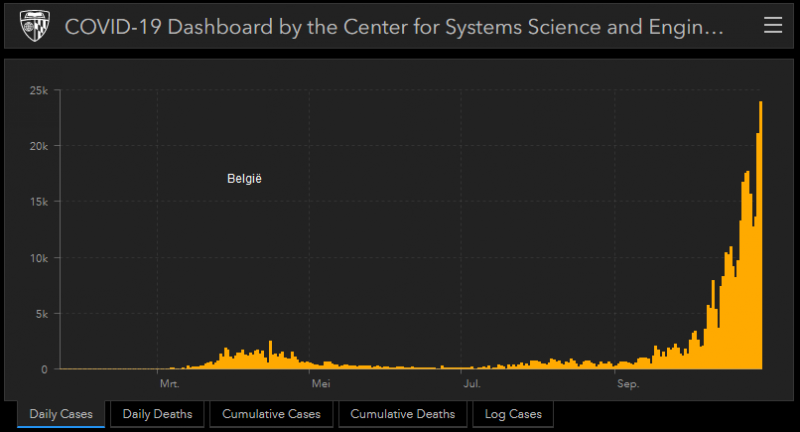Click the Mrt. x-axis month label
800x432 pixels.
pyautogui.click(x=168, y=384)
